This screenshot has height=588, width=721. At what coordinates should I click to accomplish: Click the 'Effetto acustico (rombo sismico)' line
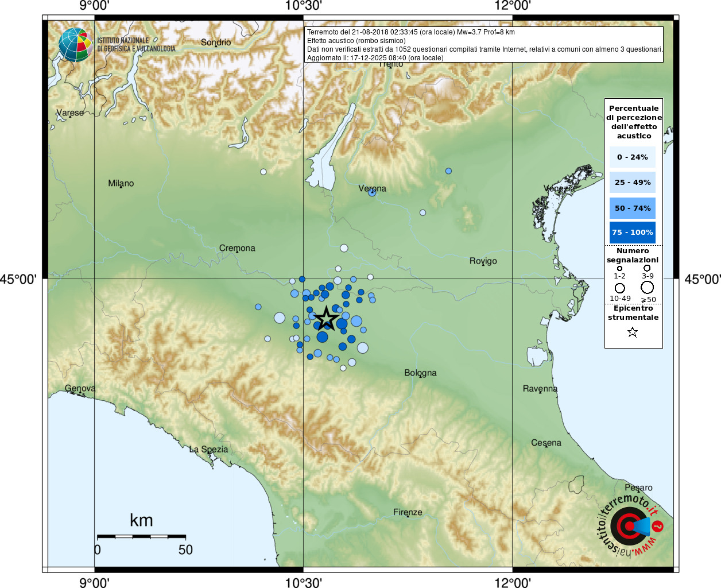356,41
